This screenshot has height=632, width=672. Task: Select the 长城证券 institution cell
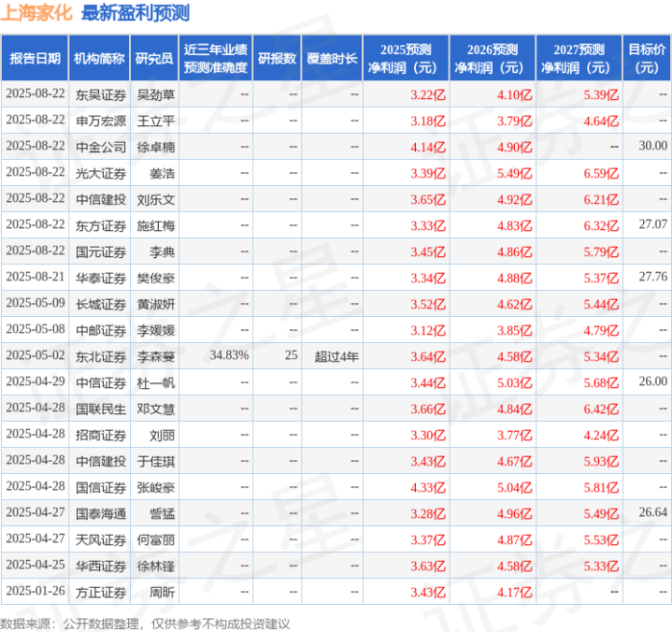(101, 304)
